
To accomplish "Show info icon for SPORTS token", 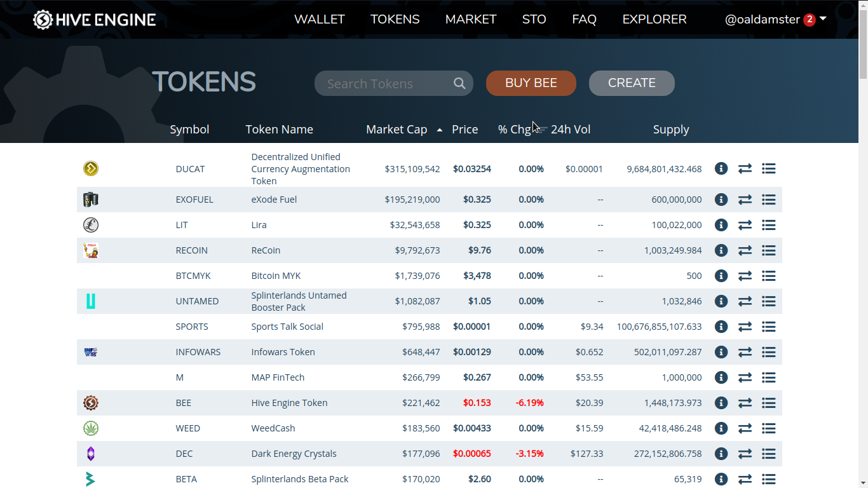I will point(721,327).
